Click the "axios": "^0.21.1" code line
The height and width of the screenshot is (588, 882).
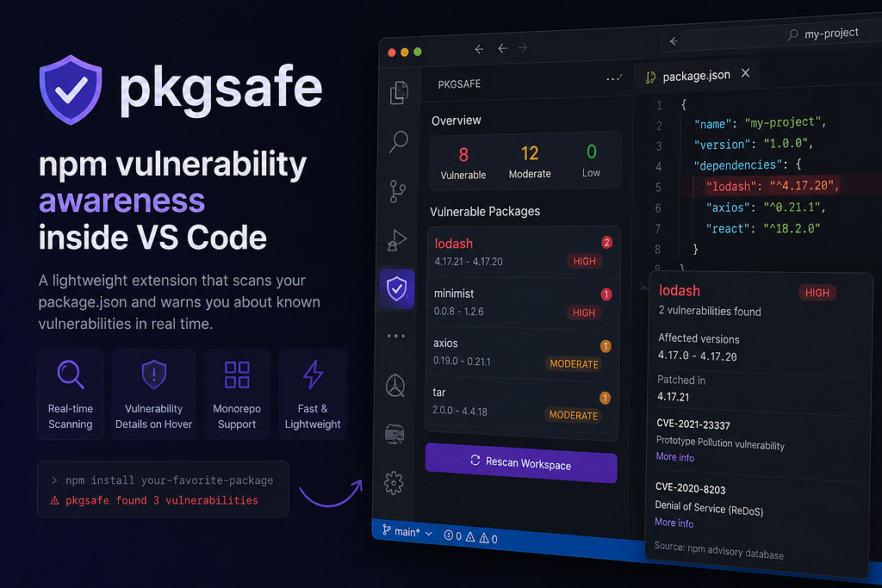(x=766, y=207)
